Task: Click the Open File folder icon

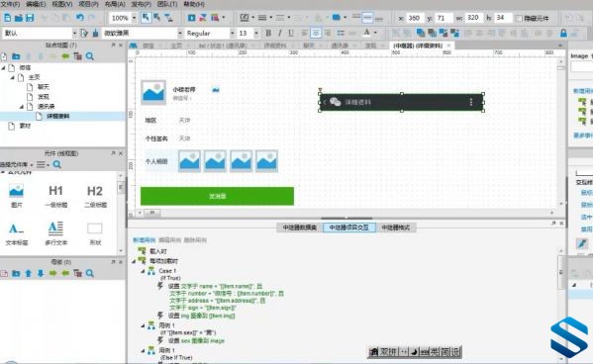Action: point(19,18)
